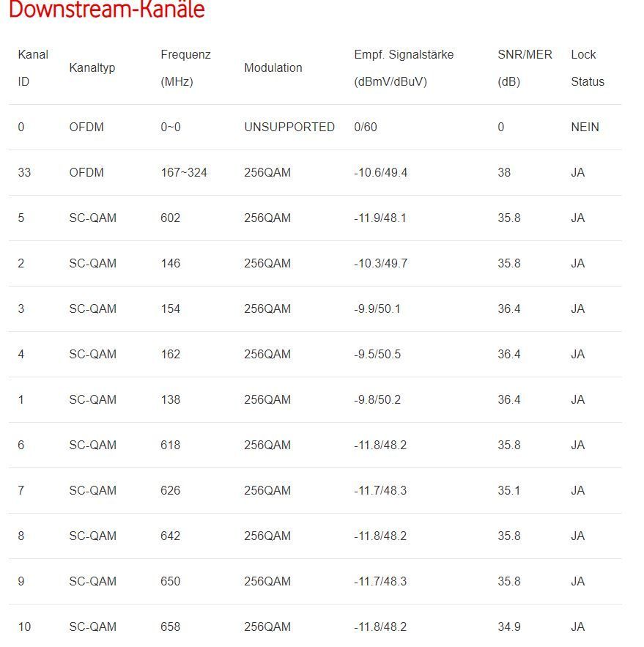Select the Kanal ID column header
The width and height of the screenshot is (644, 647).
click(33, 67)
